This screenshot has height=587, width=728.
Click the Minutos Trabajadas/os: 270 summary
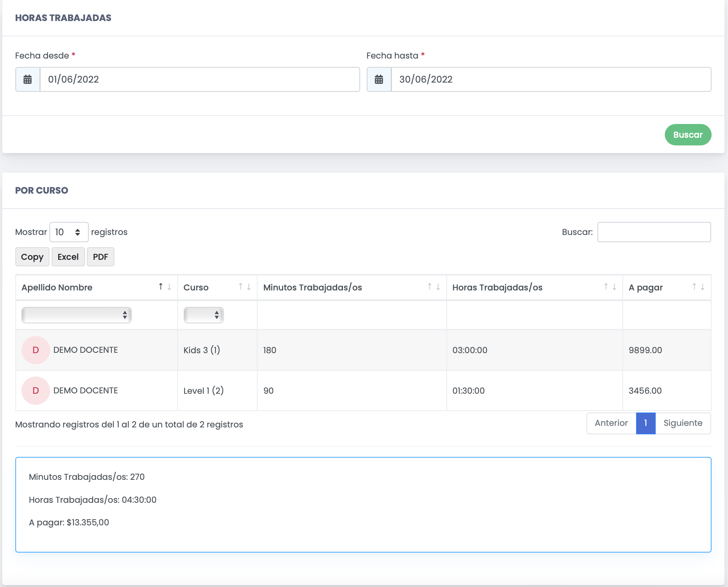[87, 477]
